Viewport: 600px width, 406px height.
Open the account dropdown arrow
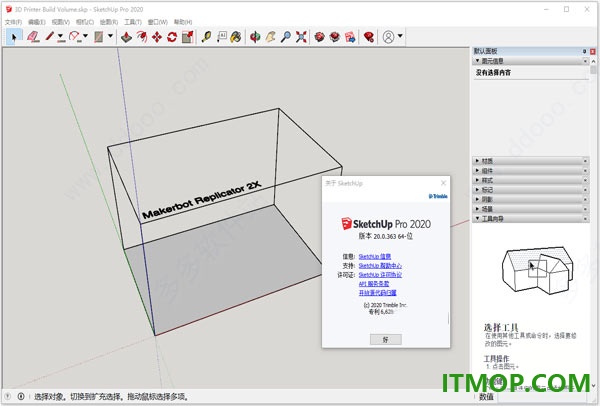point(400,36)
